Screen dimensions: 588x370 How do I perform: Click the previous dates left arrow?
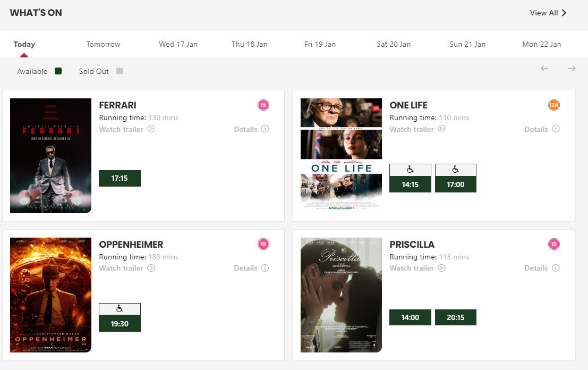pos(544,69)
